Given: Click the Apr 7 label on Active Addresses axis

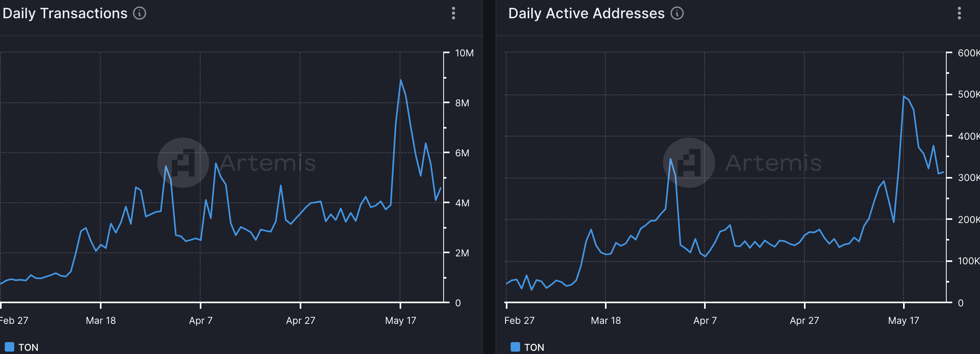Looking at the screenshot, I should [705, 321].
